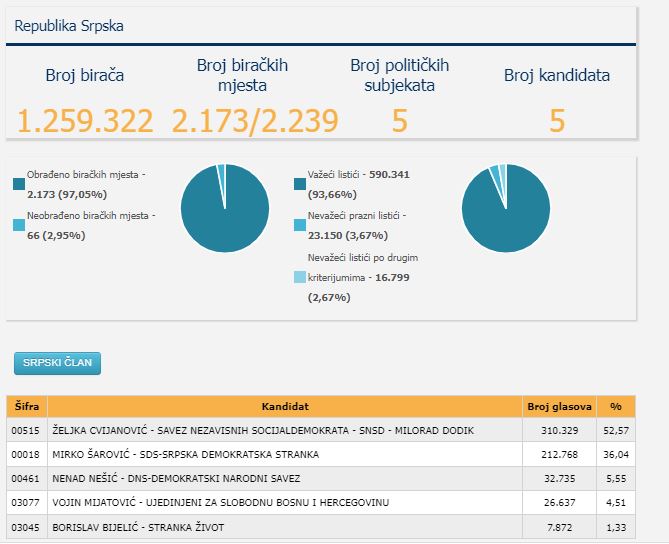Select the Željka Cvijanović candidate row
Image resolution: width=669 pixels, height=544 pixels.
click(321, 430)
